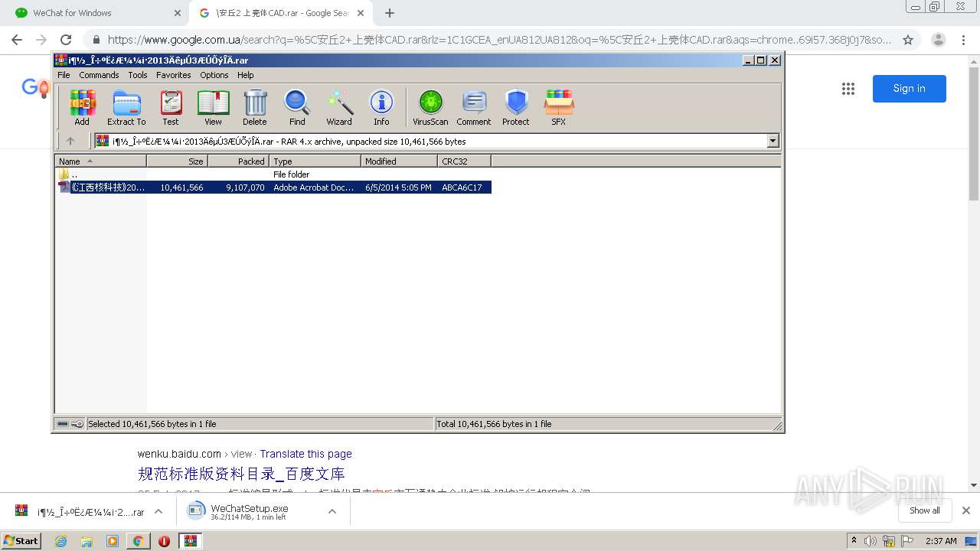Screen dimensions: 980x551
Task: Bookmark this page with the star icon
Action: point(908,40)
